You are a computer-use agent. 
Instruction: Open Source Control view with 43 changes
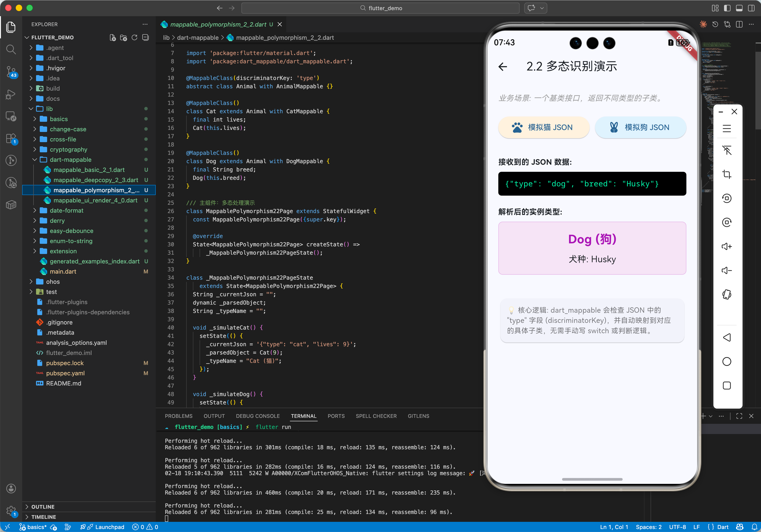11,72
